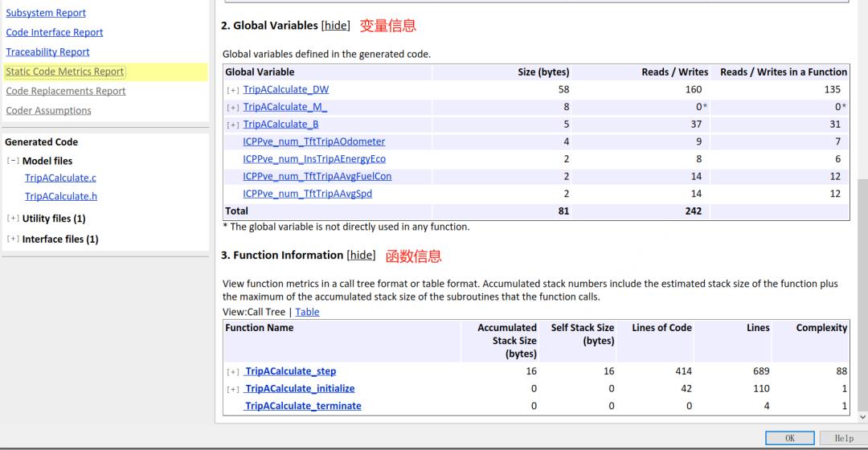868x450 pixels.
Task: Open TripACalculate.h header file
Action: pos(61,197)
